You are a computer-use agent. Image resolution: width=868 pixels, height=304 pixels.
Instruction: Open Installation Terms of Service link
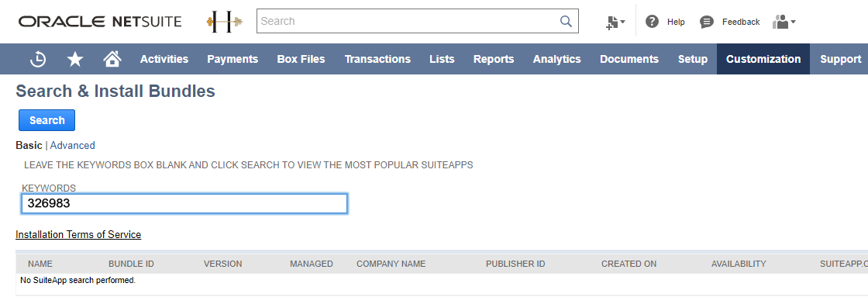78,234
